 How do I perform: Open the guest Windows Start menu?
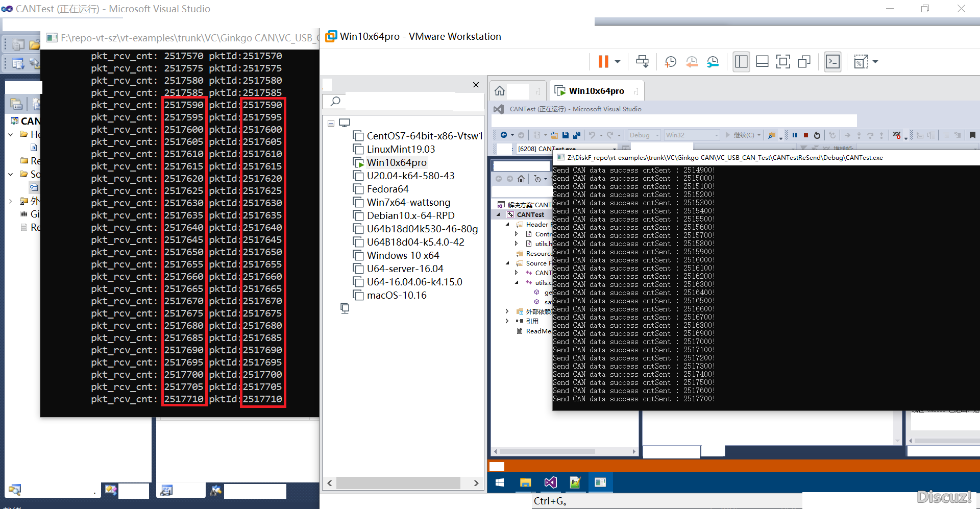click(x=500, y=482)
